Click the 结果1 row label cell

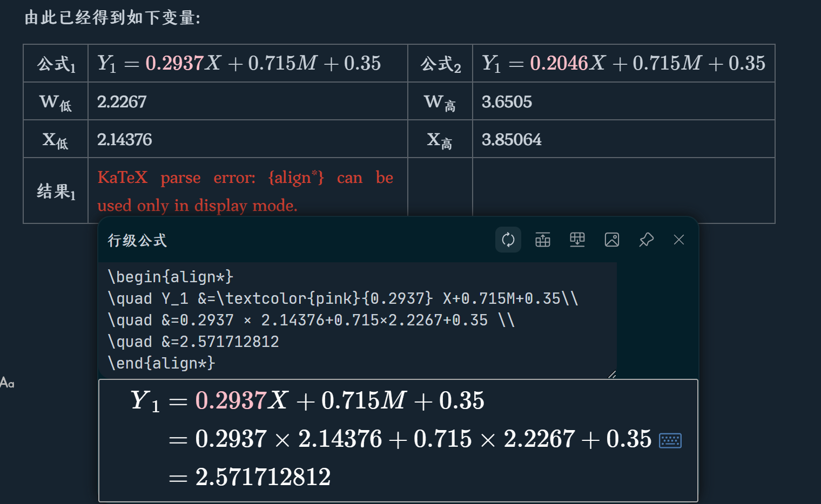click(x=56, y=191)
